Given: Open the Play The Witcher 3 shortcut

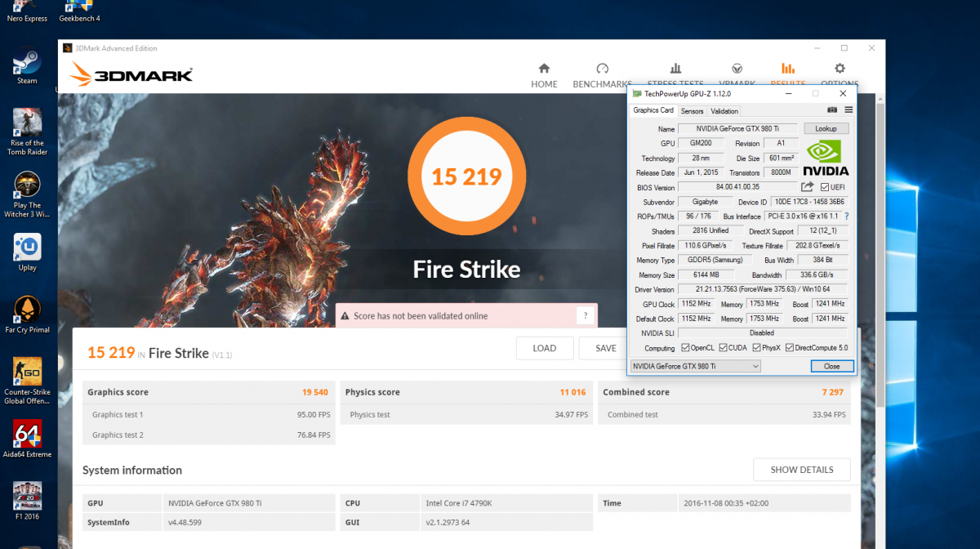Looking at the screenshot, I should (27, 194).
